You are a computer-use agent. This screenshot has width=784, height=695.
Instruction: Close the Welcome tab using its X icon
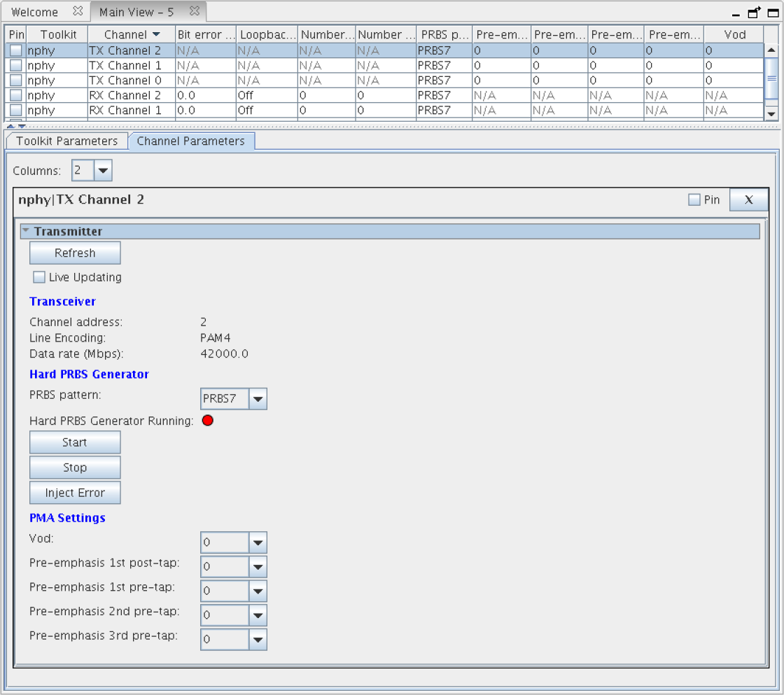[x=78, y=12]
